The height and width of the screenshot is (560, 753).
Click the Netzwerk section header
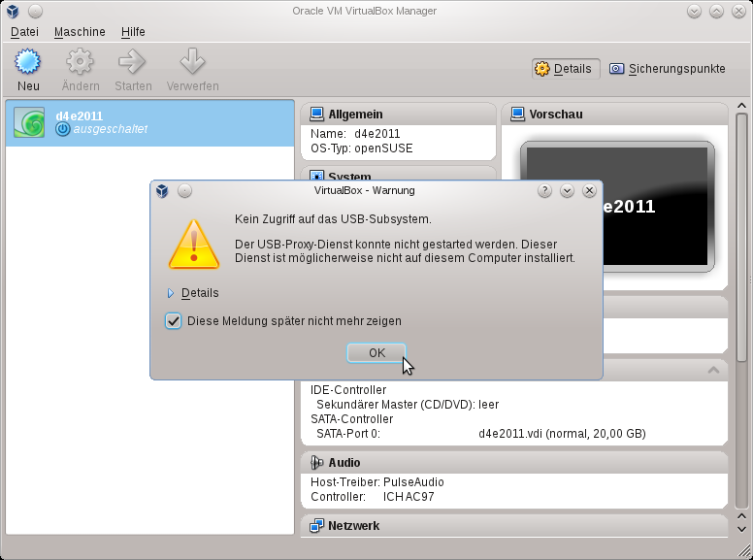click(514, 526)
